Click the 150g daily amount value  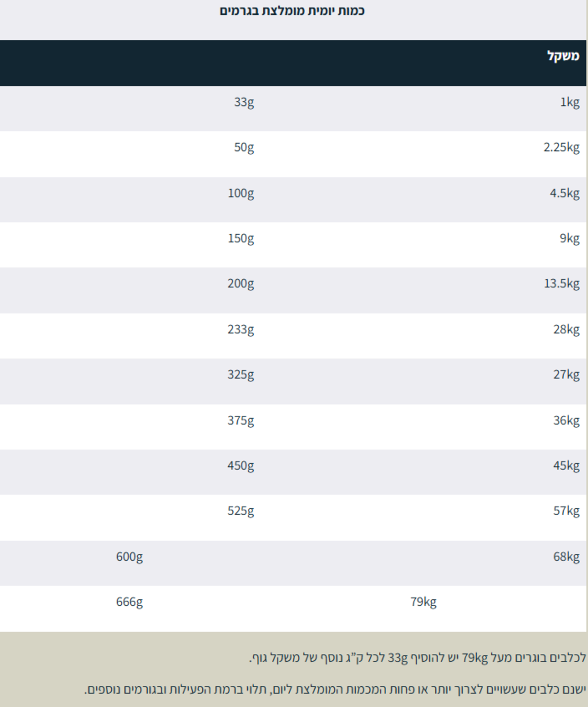click(x=241, y=238)
